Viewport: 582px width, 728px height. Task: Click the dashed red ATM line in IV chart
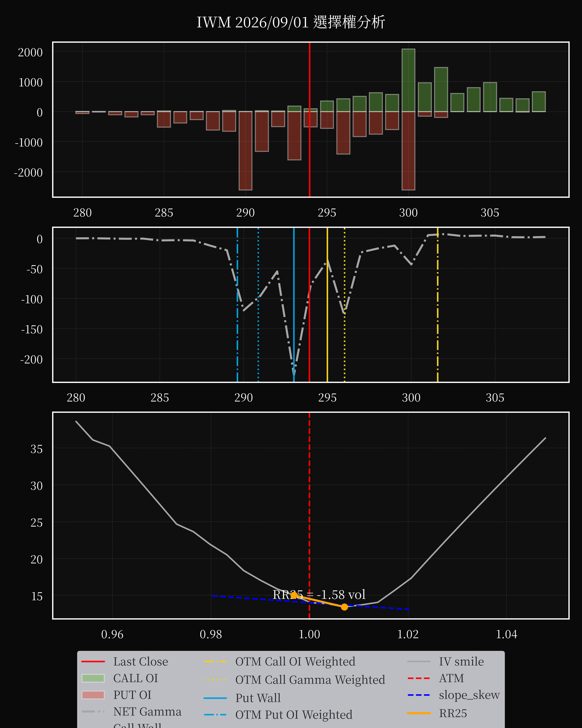(309, 515)
